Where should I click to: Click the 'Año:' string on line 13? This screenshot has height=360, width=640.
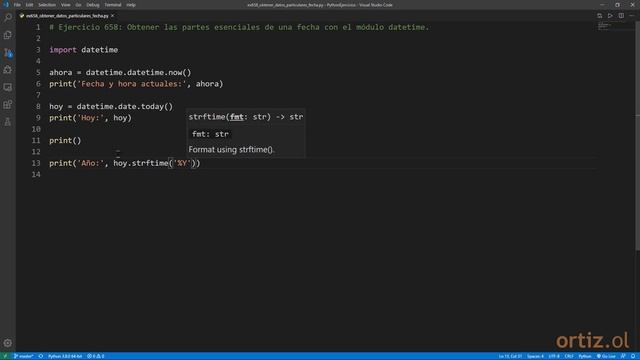pos(90,163)
